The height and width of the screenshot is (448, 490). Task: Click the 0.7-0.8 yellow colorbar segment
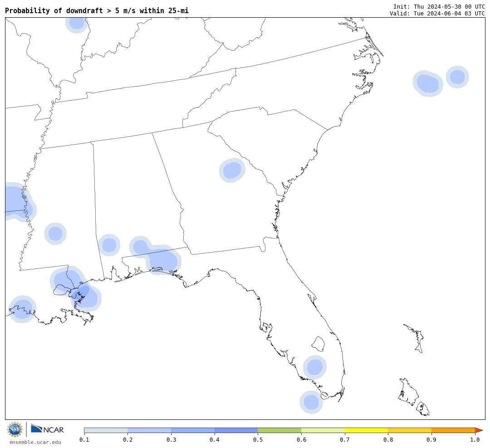pyautogui.click(x=367, y=430)
